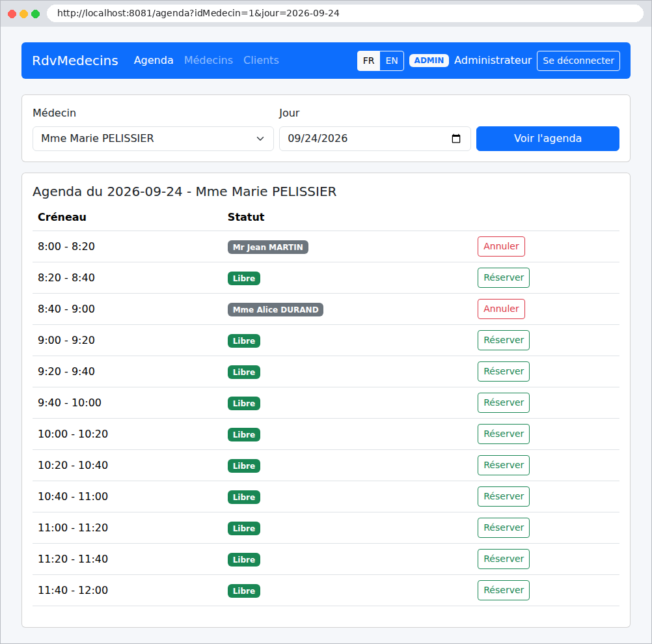Click the Libre badge for 10:40 - 11:00
This screenshot has width=652, height=644.
(x=243, y=497)
